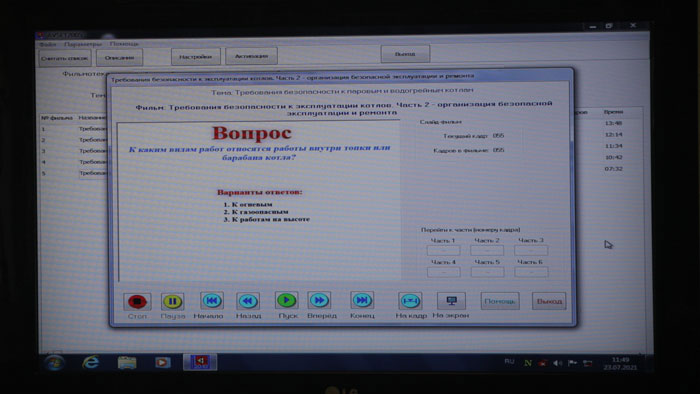Select the Часть 2 input field
700x394 pixels.
pos(487,250)
